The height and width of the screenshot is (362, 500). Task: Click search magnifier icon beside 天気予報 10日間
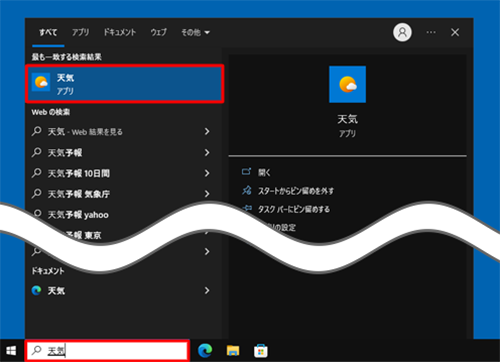click(x=36, y=173)
